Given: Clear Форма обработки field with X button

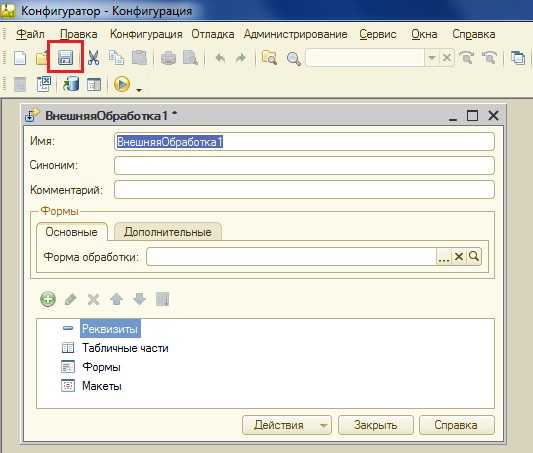Looking at the screenshot, I should coord(459,257).
